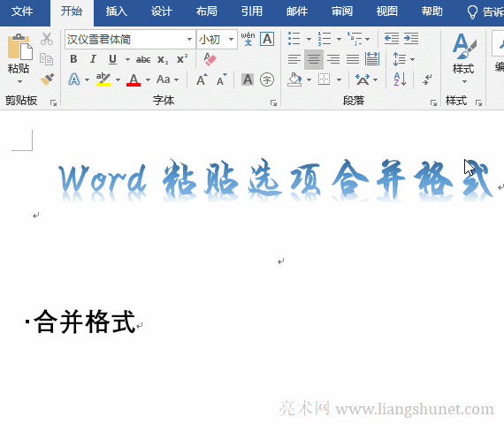
Task: Switch to the 审阅 (Review) tab
Action: tap(342, 11)
